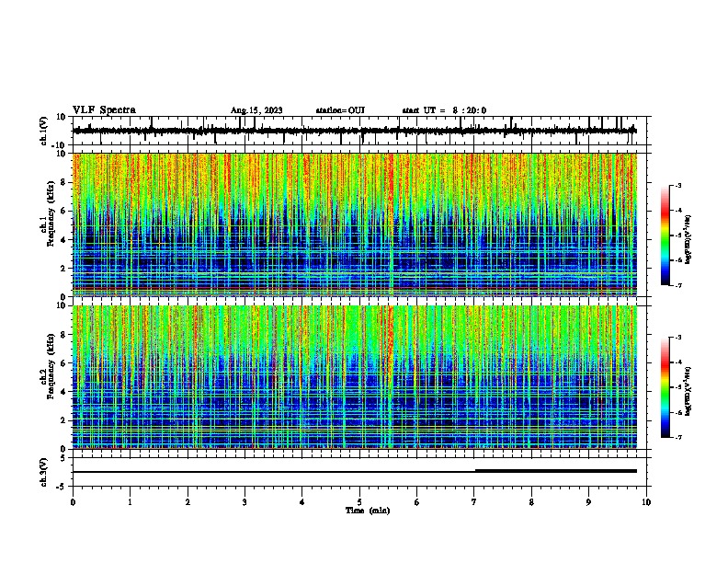
Task: Click the "start UT = 8 : 20: 0" text
Action: tap(444, 110)
